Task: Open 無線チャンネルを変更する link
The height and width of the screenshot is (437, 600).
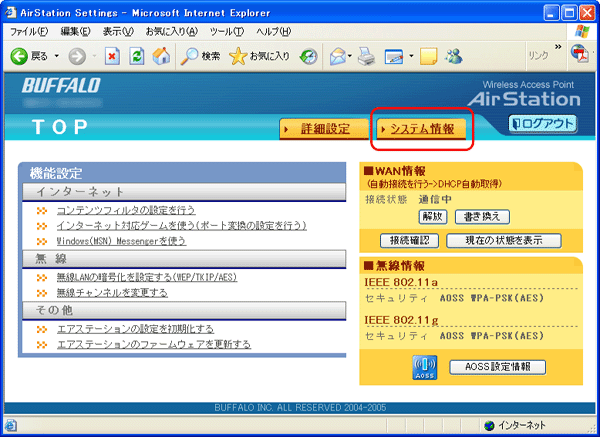Action: [112, 293]
